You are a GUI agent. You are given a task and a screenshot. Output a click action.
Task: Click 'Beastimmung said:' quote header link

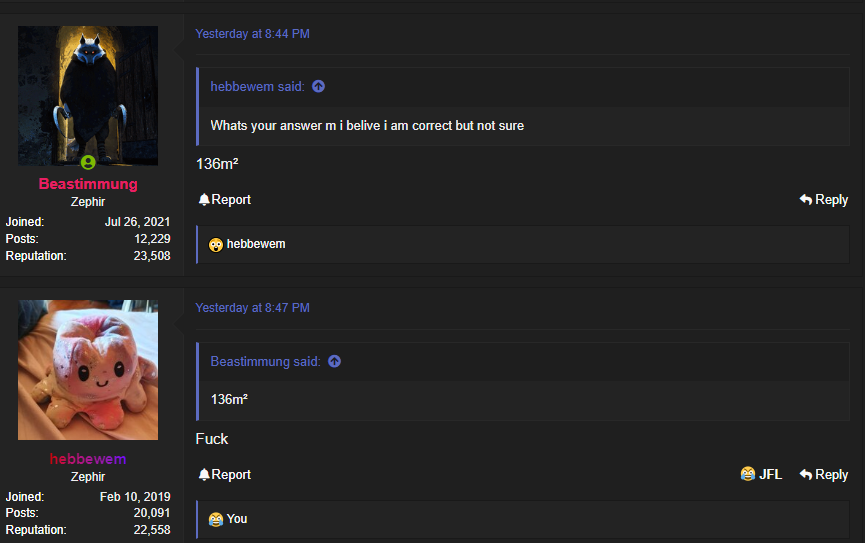(265, 361)
